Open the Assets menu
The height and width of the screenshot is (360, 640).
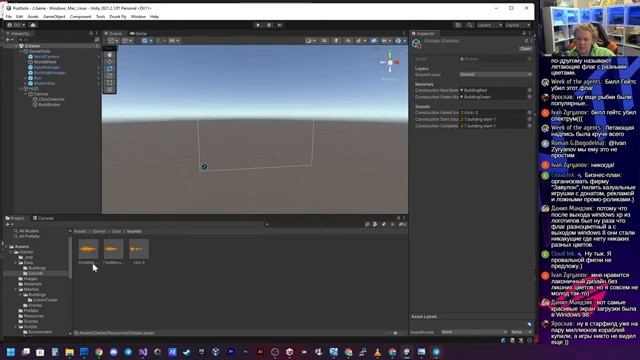[33, 17]
